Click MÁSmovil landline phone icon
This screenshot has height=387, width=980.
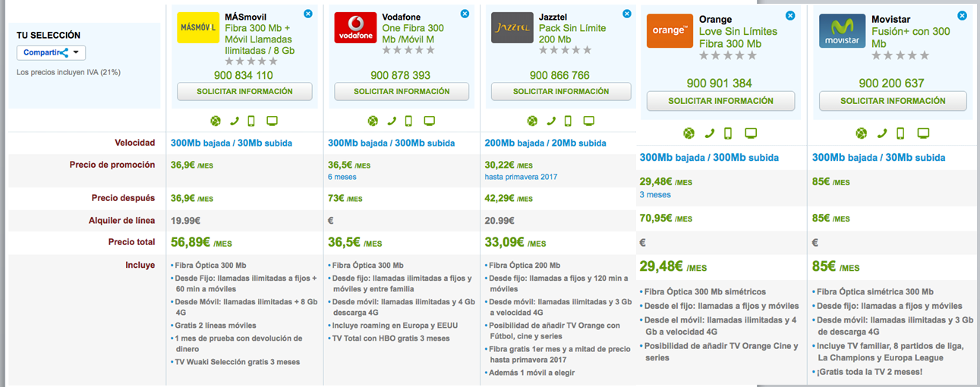235,121
